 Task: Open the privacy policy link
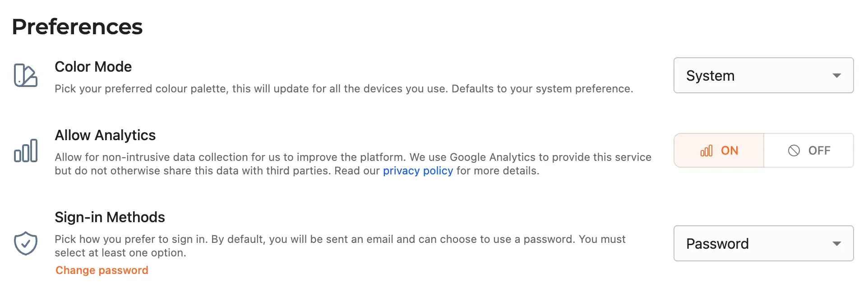click(x=418, y=171)
